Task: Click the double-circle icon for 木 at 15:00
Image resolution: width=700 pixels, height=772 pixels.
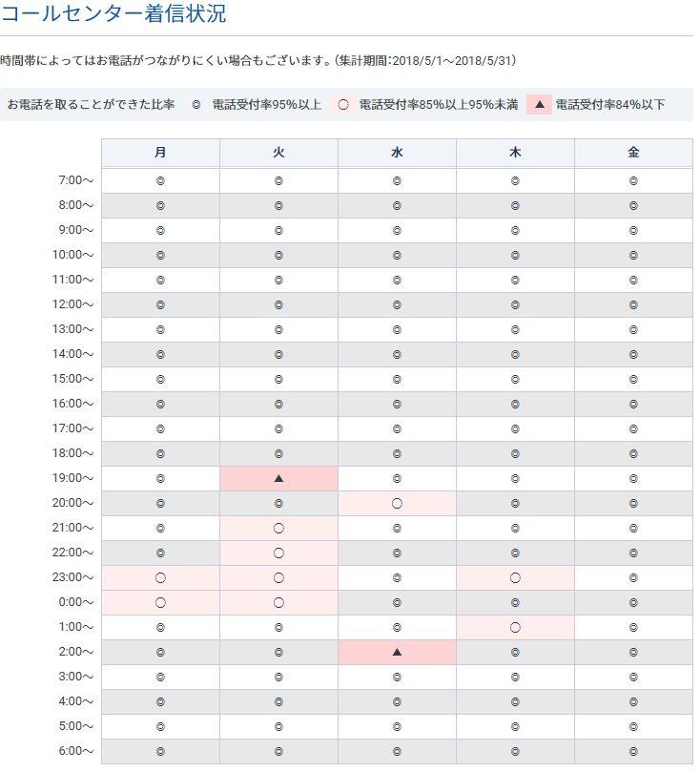Action: click(x=516, y=380)
